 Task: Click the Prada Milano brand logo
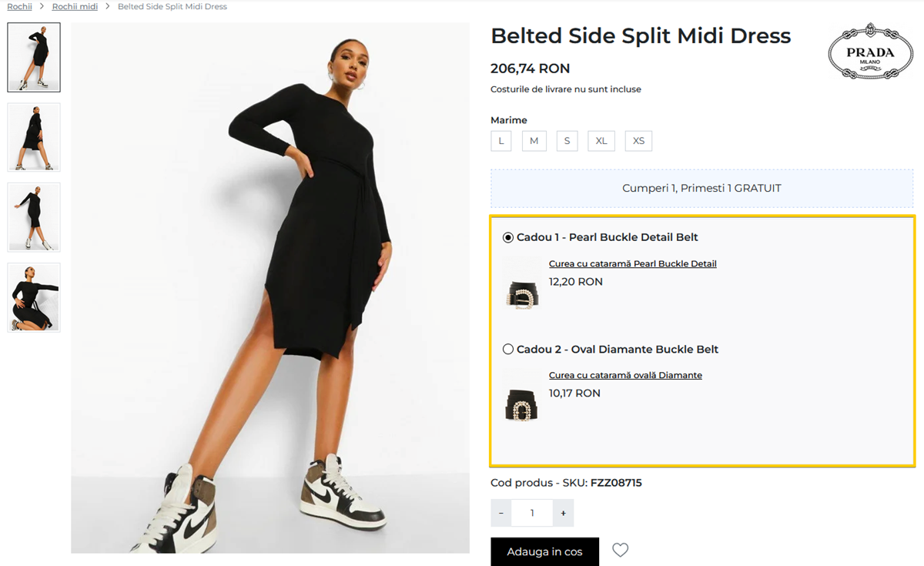[870, 52]
